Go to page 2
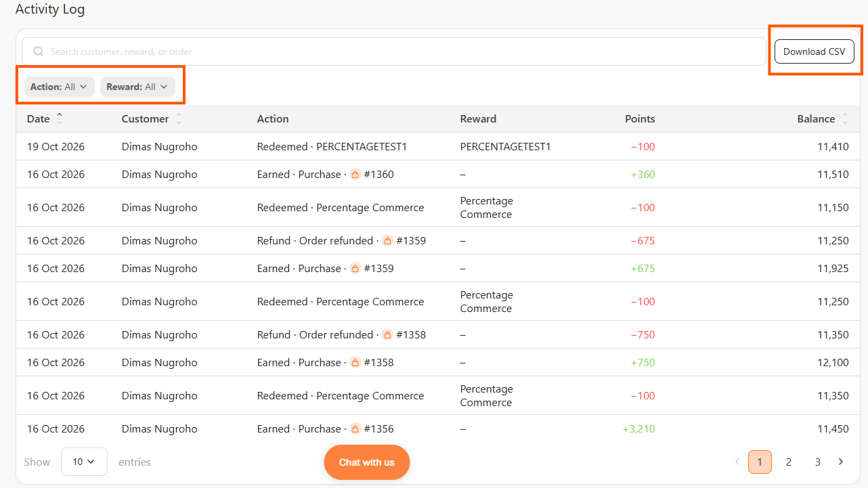Image resolution: width=868 pixels, height=488 pixels. (789, 462)
